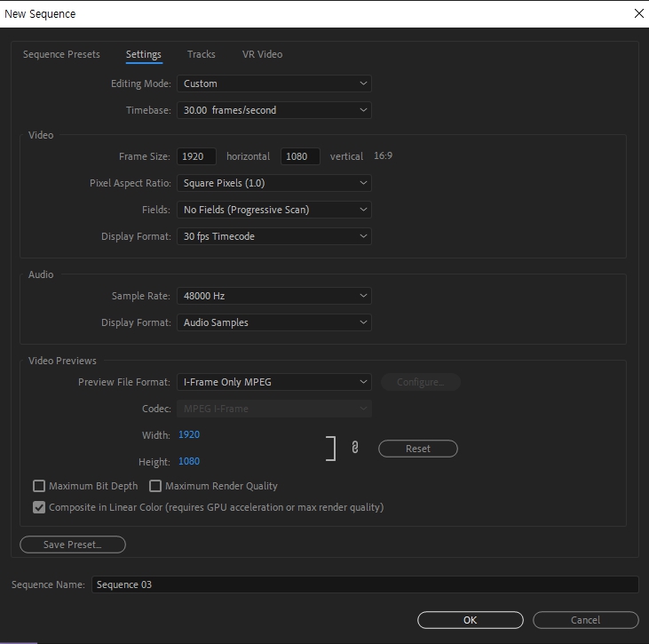The height and width of the screenshot is (644, 649).
Task: Click the preview Width value 1920
Action: click(189, 434)
